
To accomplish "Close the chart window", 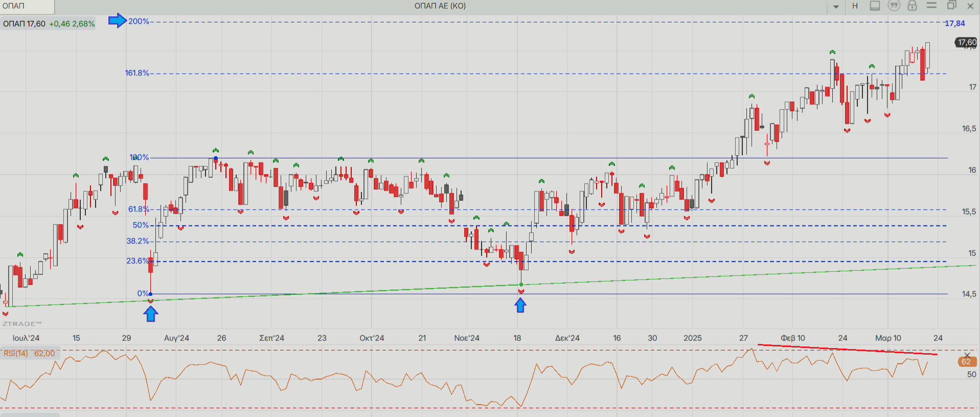I will 970,6.
